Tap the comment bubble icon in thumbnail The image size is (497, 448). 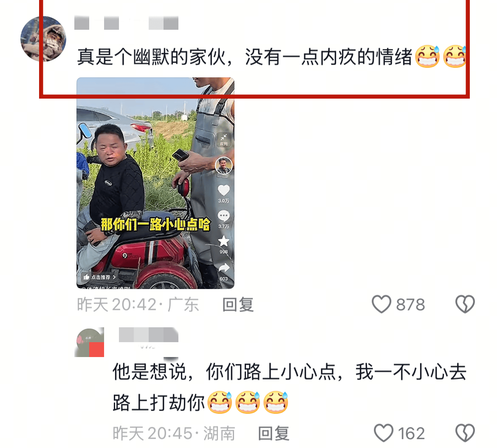coord(223,216)
